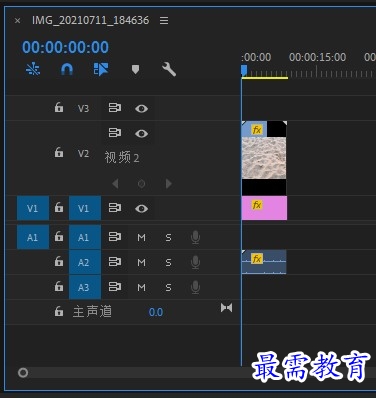Image resolution: width=376 pixels, height=398 pixels.
Task: Open the timeline wrench settings
Action: [x=169, y=69]
